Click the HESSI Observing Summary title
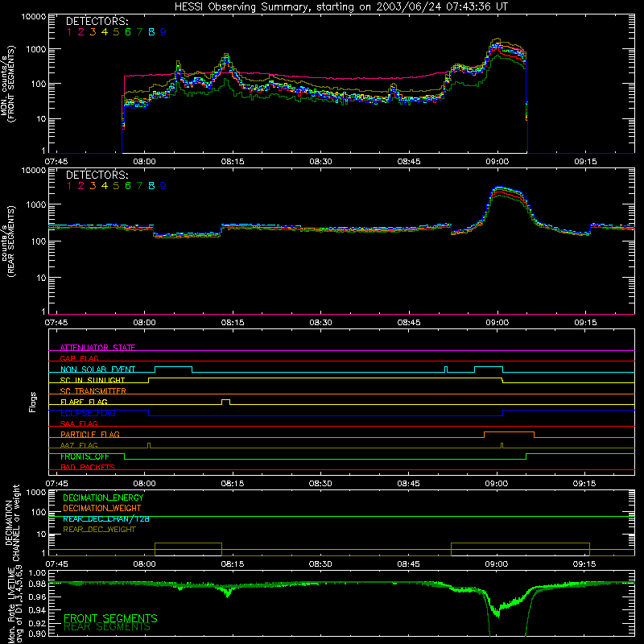Screen dimensions: 644x644 click(341, 7)
